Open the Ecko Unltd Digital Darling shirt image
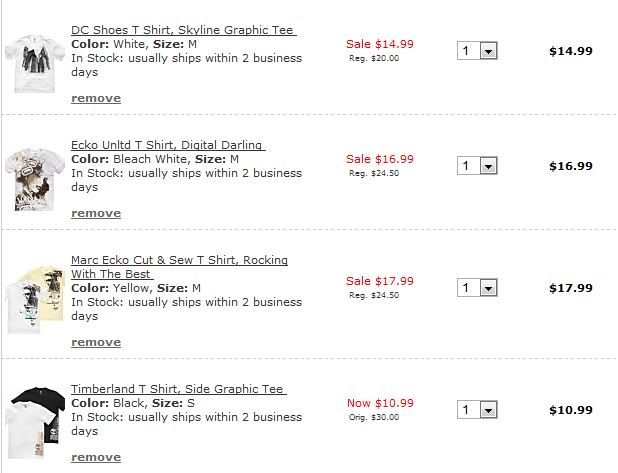618x473 pixels. 35,179
